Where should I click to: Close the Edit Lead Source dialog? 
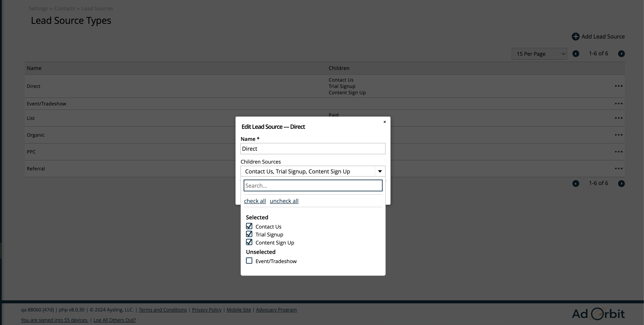(x=385, y=122)
